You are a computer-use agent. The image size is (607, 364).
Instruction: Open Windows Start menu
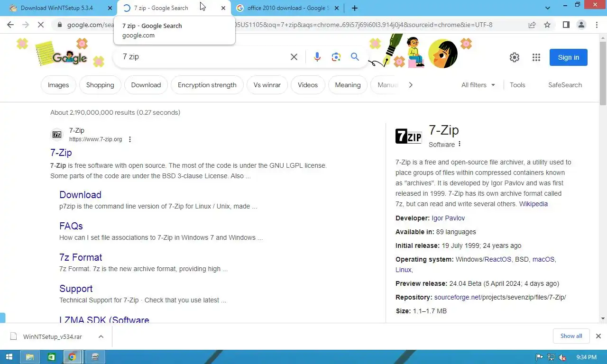[x=9, y=357]
